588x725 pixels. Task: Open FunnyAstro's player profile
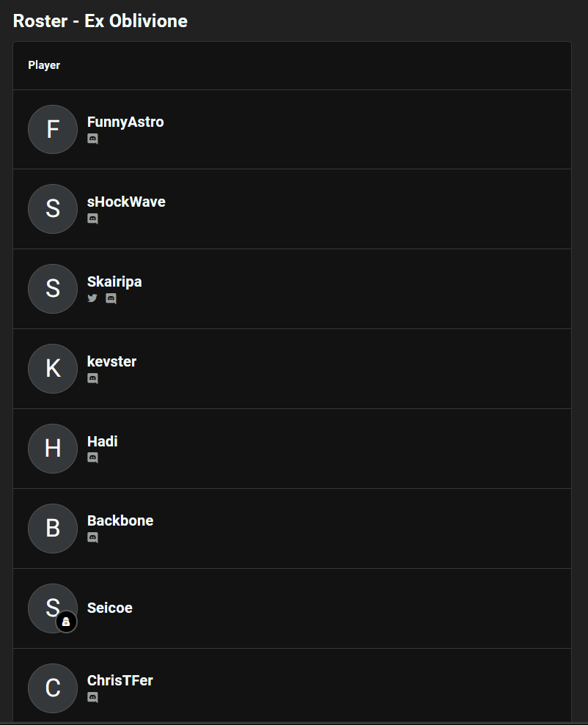(125, 122)
